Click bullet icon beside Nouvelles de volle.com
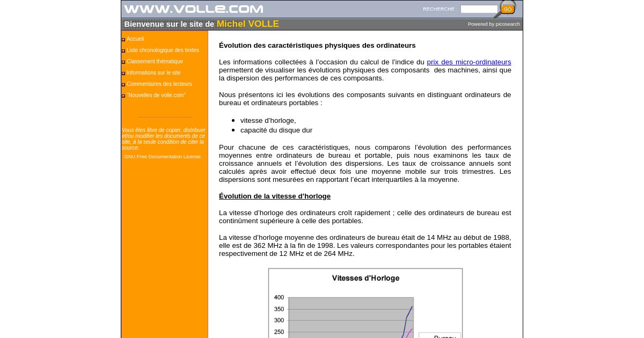This screenshot has width=644, height=338. click(x=123, y=96)
